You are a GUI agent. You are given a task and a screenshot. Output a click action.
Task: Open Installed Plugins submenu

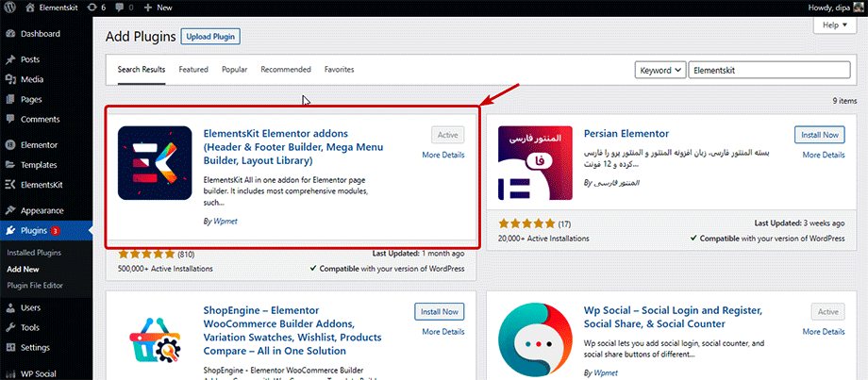click(x=34, y=252)
